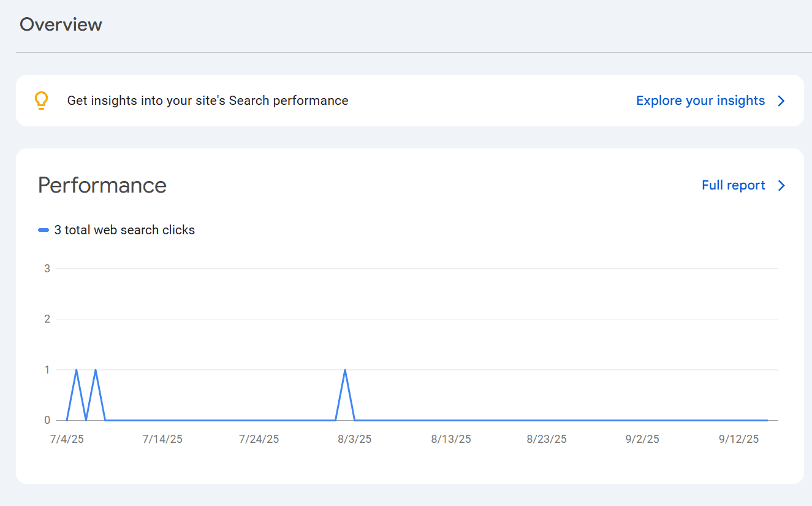The width and height of the screenshot is (812, 506).
Task: Open the Explore your insights link
Action: pyautogui.click(x=700, y=101)
